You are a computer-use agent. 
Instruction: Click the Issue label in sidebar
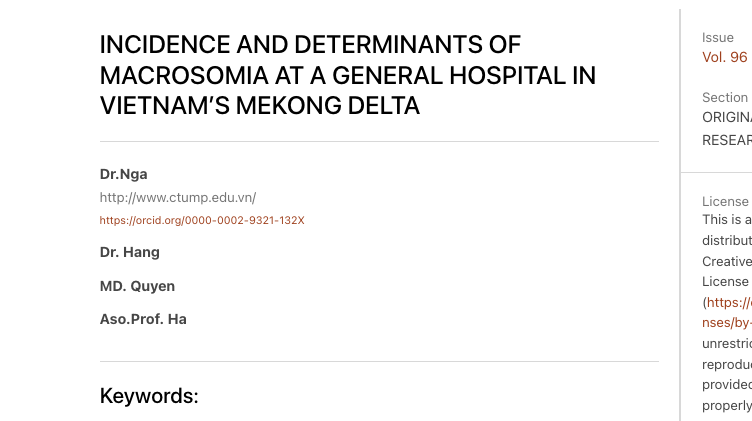point(718,38)
